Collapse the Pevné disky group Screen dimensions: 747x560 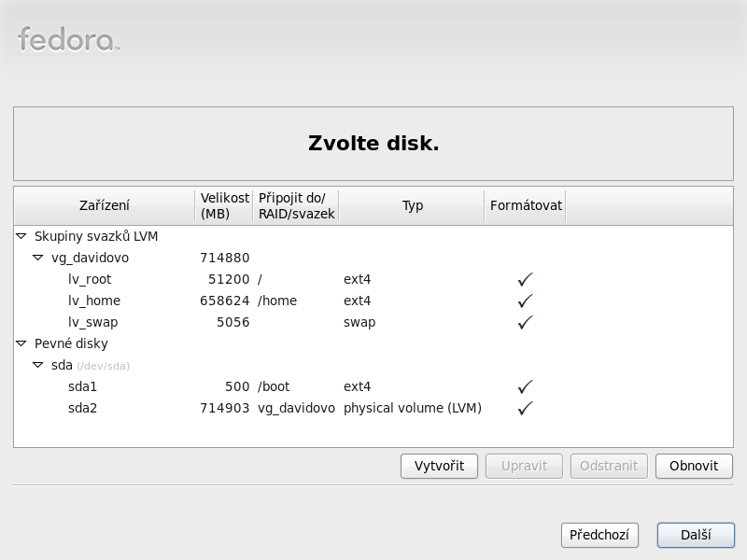(21, 344)
